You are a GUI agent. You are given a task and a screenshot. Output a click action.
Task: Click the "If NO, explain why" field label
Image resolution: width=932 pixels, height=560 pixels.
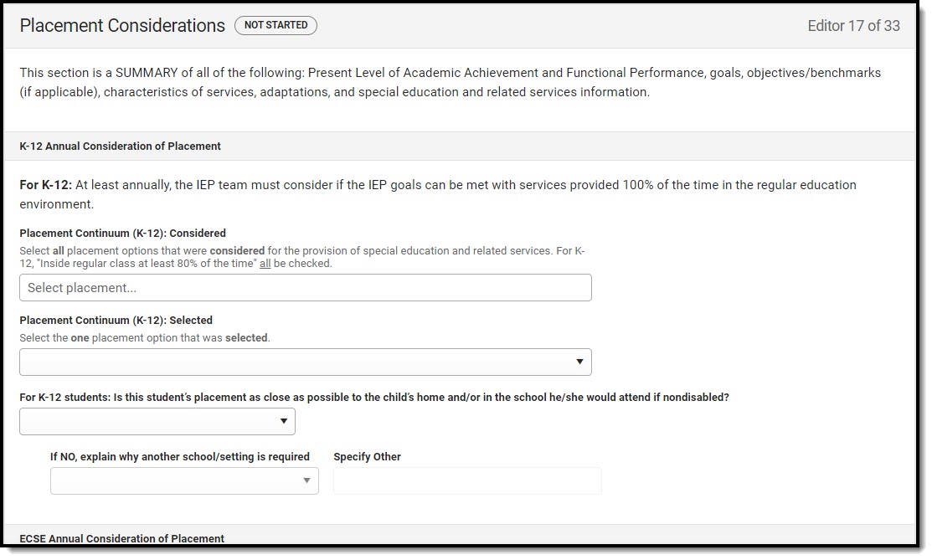pyautogui.click(x=180, y=457)
